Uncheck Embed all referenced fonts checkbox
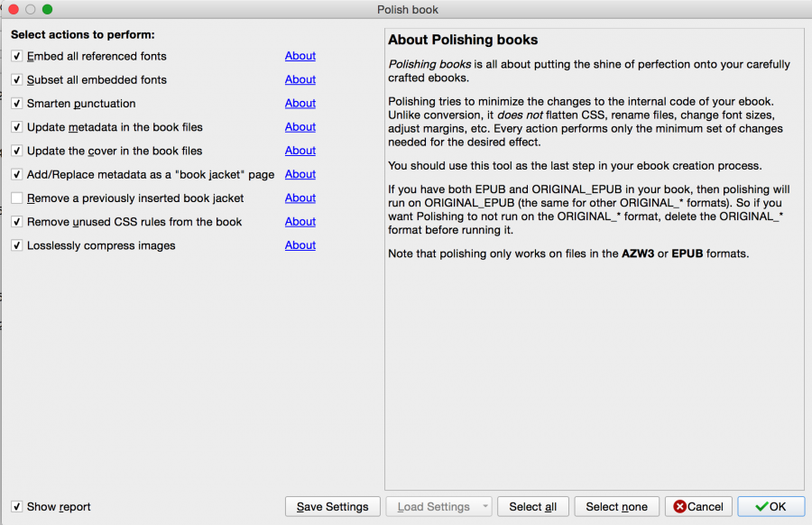812x525 pixels. [17, 56]
